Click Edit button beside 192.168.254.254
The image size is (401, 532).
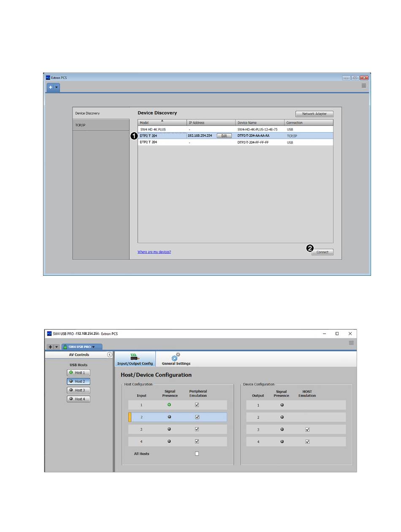(224, 136)
